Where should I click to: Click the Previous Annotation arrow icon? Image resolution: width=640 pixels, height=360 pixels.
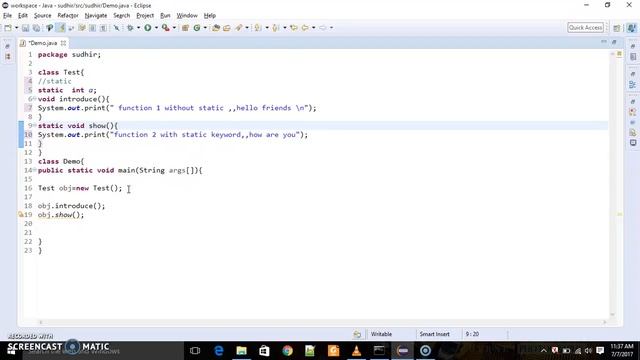tap(276, 28)
